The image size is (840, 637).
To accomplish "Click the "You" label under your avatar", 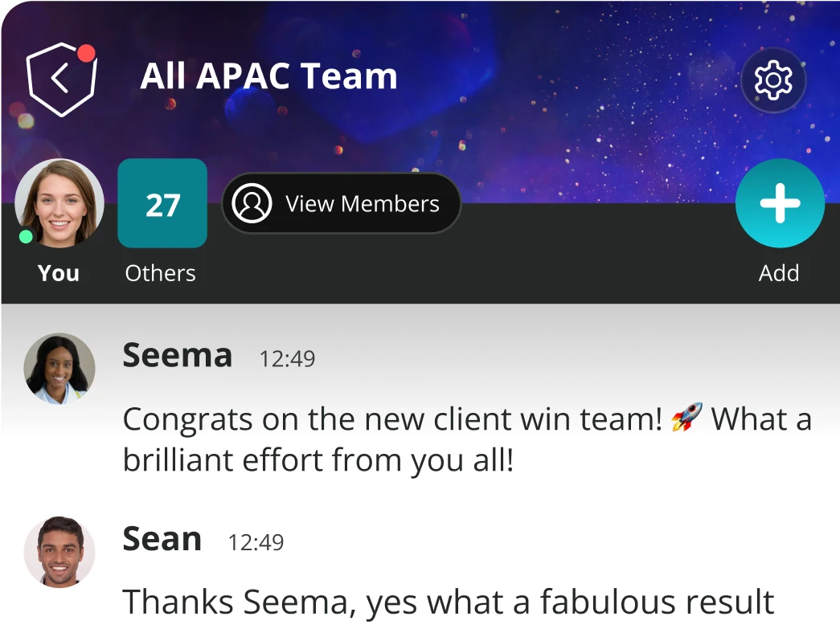I will 58,273.
